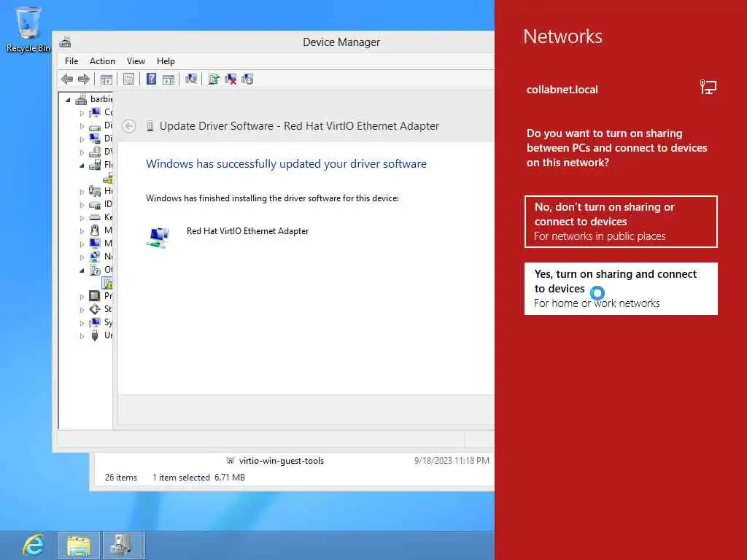Click the Device Manager title bar icon
Viewport: 747px width, 560px height.
click(65, 42)
